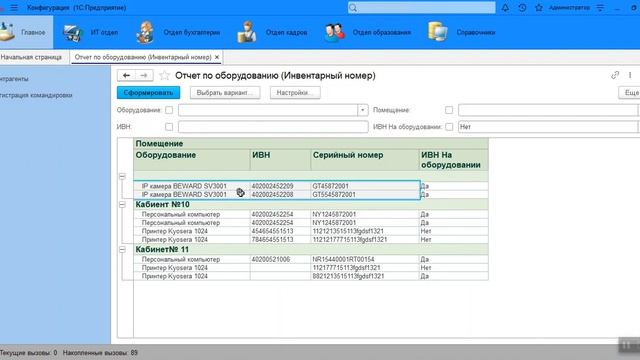Screen dimensions: 640x360
Task: Click the search magnifier icon
Action: (x=353, y=8)
